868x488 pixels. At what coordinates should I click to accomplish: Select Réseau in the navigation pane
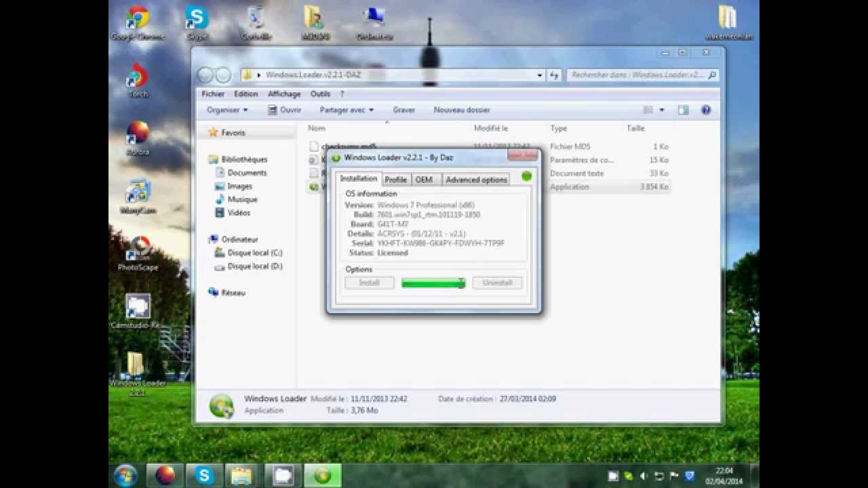pyautogui.click(x=233, y=293)
